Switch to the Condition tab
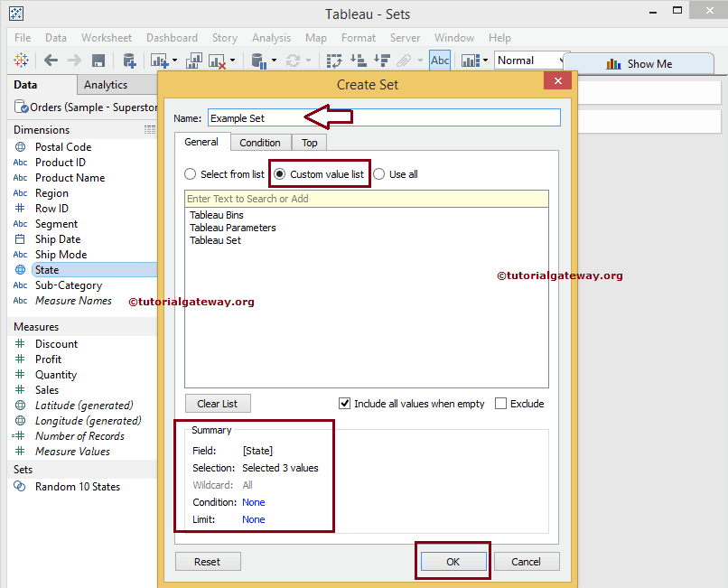The image size is (728, 588). [260, 143]
